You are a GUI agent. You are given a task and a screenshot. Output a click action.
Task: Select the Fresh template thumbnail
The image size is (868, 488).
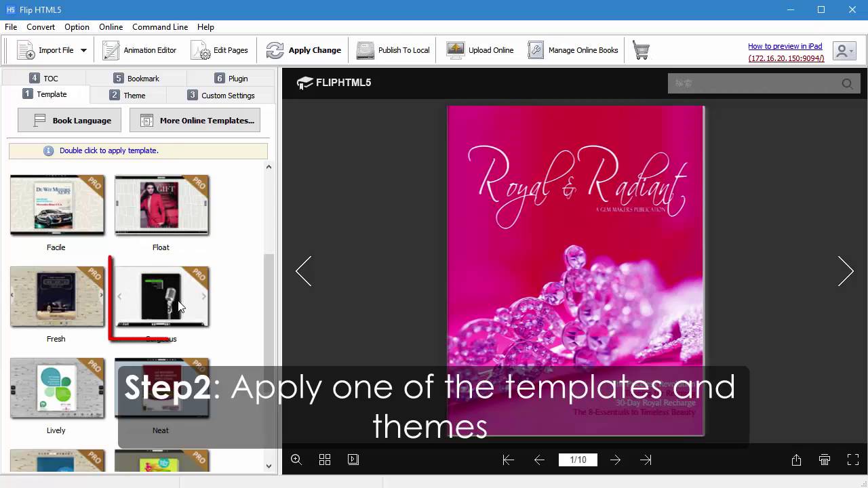57,297
